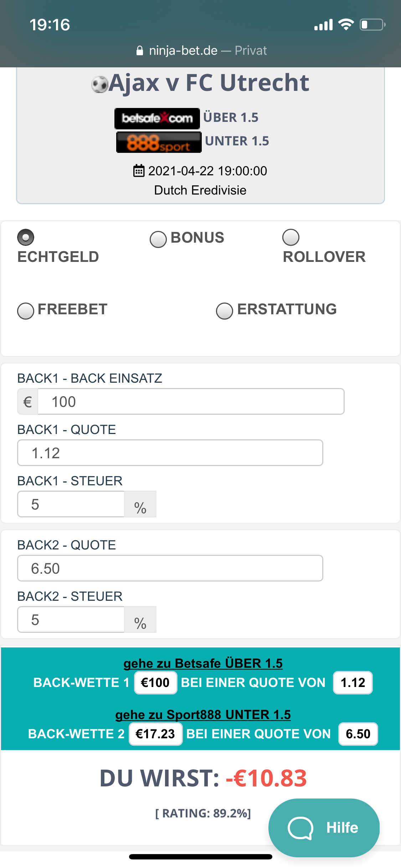Tap the Wi-Fi status icon

[x=346, y=24]
